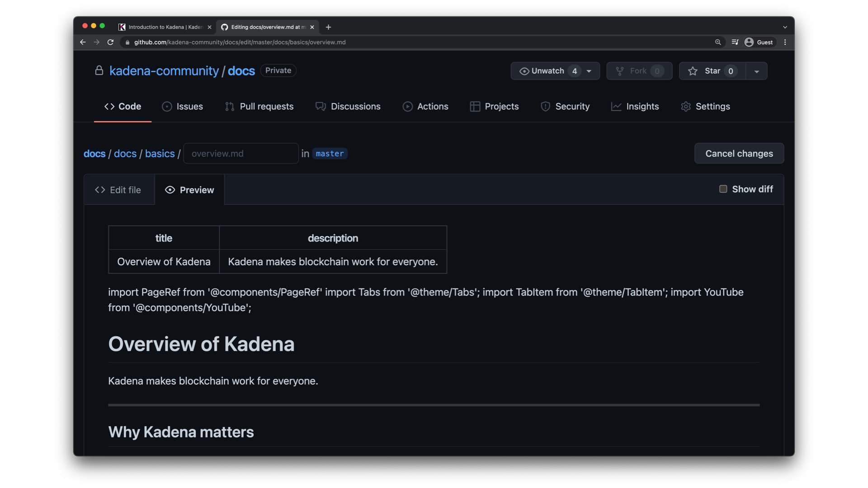Open the Projects tab
The image size is (868, 488).
494,106
